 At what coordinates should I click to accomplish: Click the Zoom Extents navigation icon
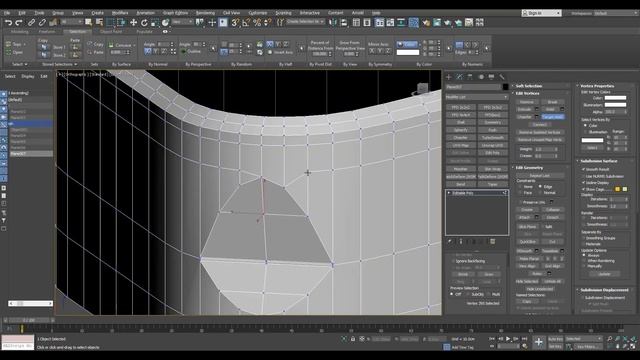click(x=625, y=339)
